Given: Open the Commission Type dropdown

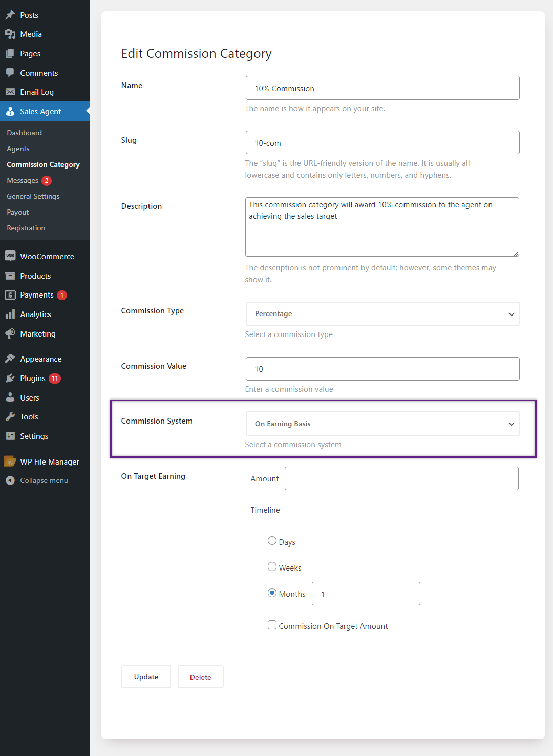Looking at the screenshot, I should pyautogui.click(x=382, y=313).
